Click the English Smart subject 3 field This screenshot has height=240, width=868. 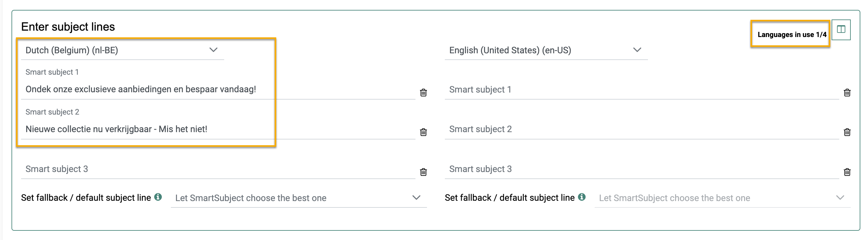coord(640,169)
